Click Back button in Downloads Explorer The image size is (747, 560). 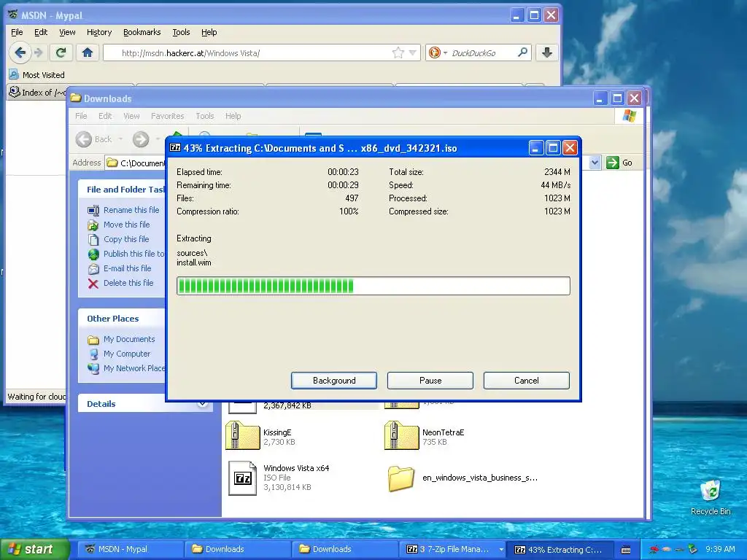point(94,139)
